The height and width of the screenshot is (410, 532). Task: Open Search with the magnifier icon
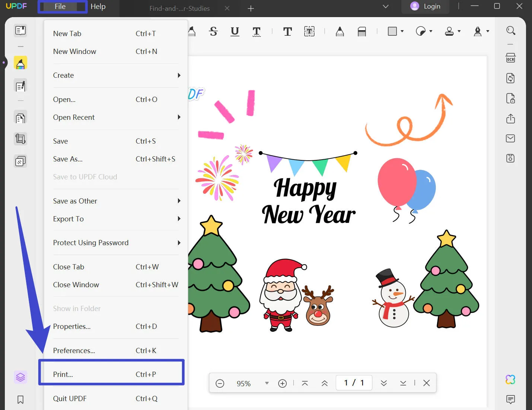pyautogui.click(x=510, y=31)
